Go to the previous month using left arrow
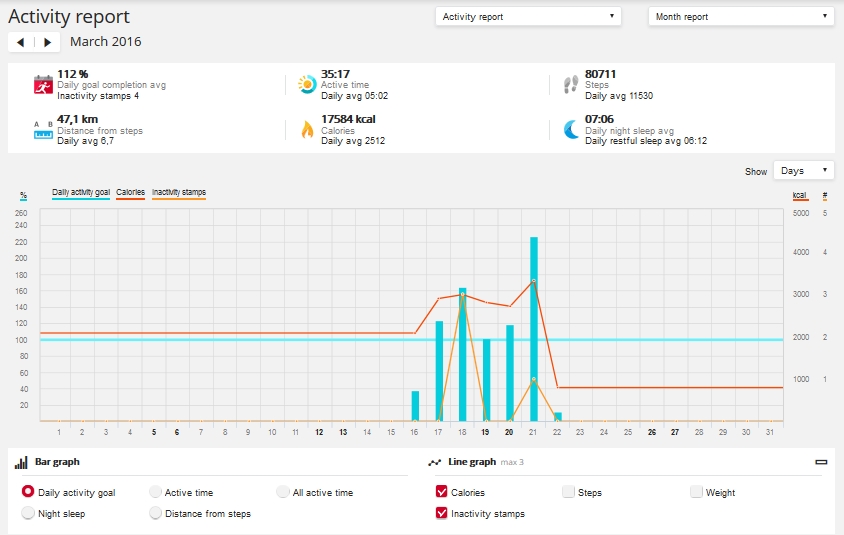 point(21,42)
